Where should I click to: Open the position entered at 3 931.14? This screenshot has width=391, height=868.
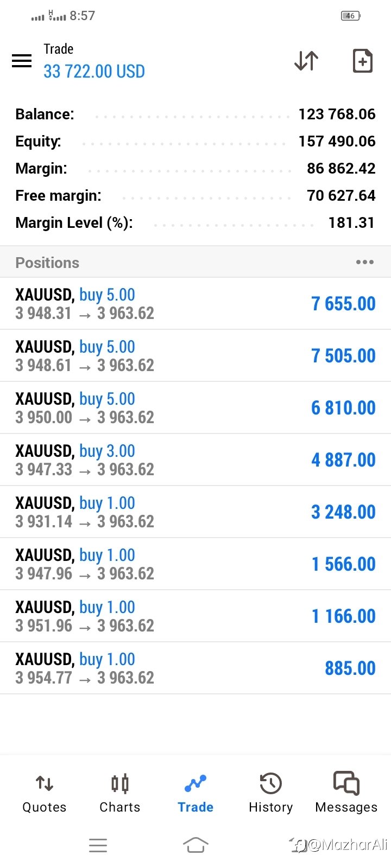tap(195, 512)
